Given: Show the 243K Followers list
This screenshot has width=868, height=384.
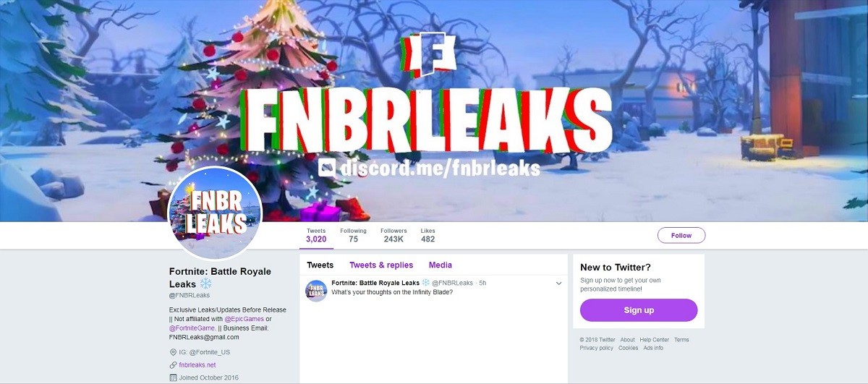Looking at the screenshot, I should pyautogui.click(x=393, y=235).
